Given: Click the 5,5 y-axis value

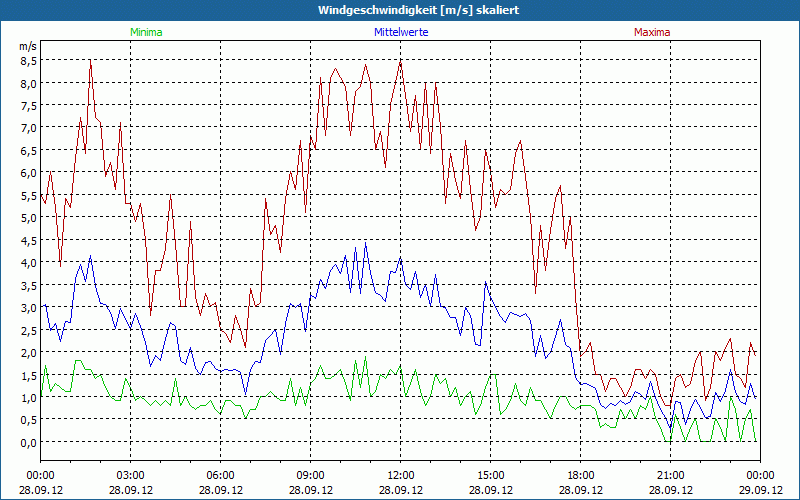Looking at the screenshot, I should [x=29, y=195].
